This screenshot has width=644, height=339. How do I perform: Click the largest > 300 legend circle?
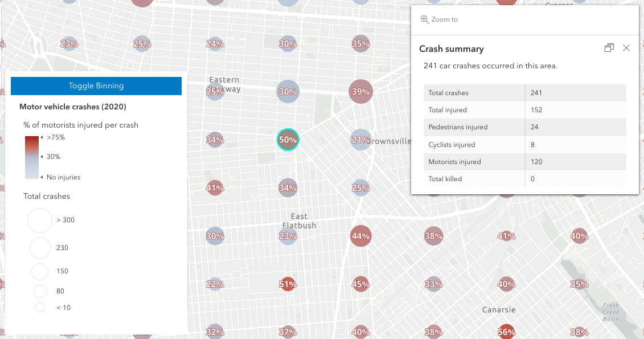point(40,220)
